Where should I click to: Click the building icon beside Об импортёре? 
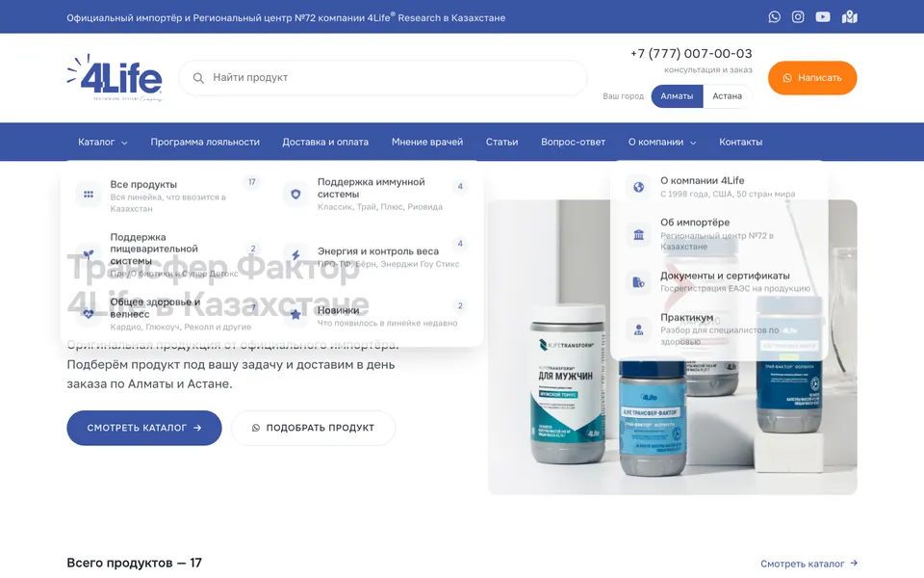[639, 235]
